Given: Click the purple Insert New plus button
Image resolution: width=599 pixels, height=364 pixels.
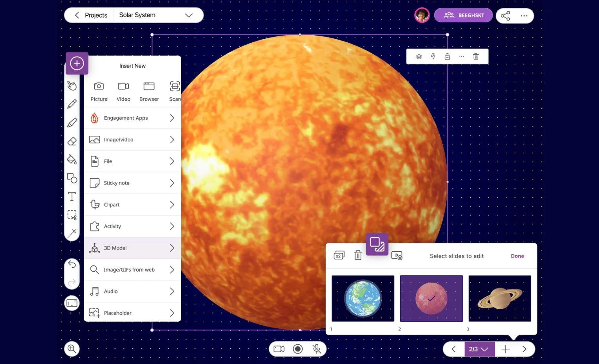Looking at the screenshot, I should pos(77,63).
